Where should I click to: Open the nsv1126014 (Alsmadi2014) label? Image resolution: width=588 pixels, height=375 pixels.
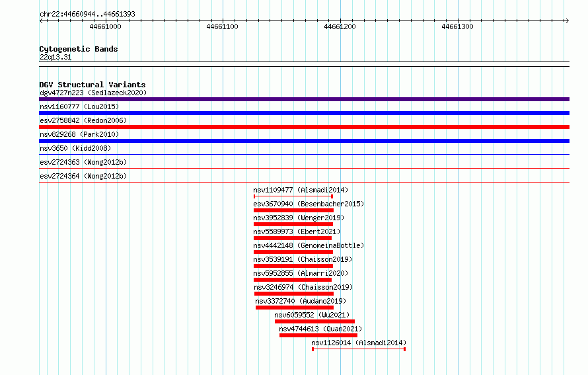[359, 343]
